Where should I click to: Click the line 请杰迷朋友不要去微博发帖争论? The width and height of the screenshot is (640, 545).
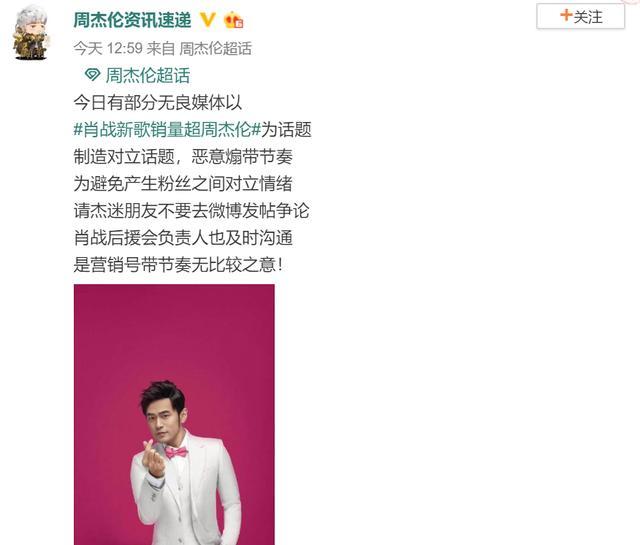(x=191, y=211)
